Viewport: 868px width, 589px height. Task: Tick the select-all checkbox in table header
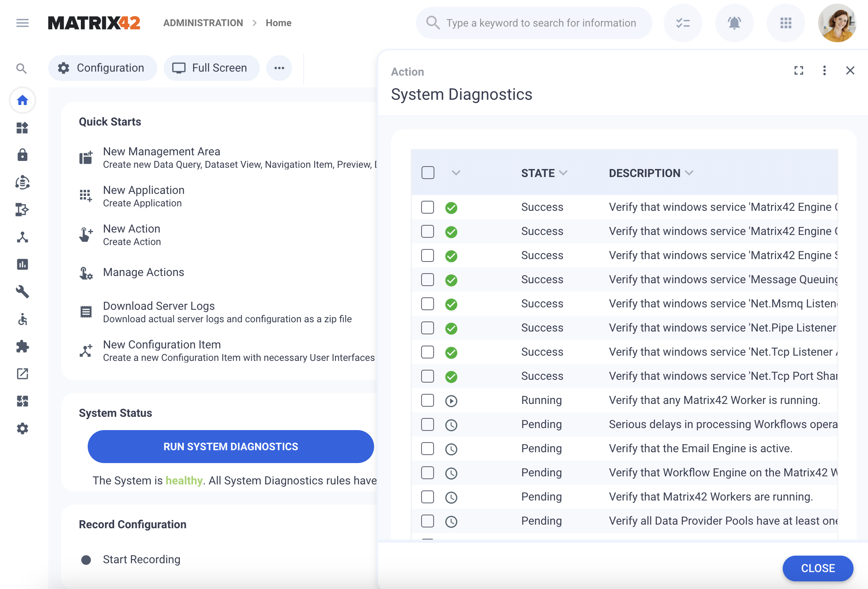point(428,173)
